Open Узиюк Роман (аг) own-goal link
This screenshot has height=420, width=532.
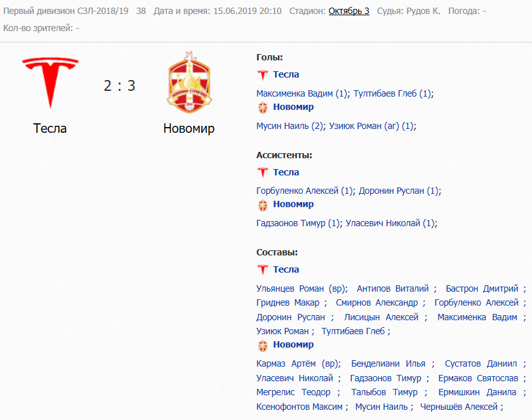[371, 126]
